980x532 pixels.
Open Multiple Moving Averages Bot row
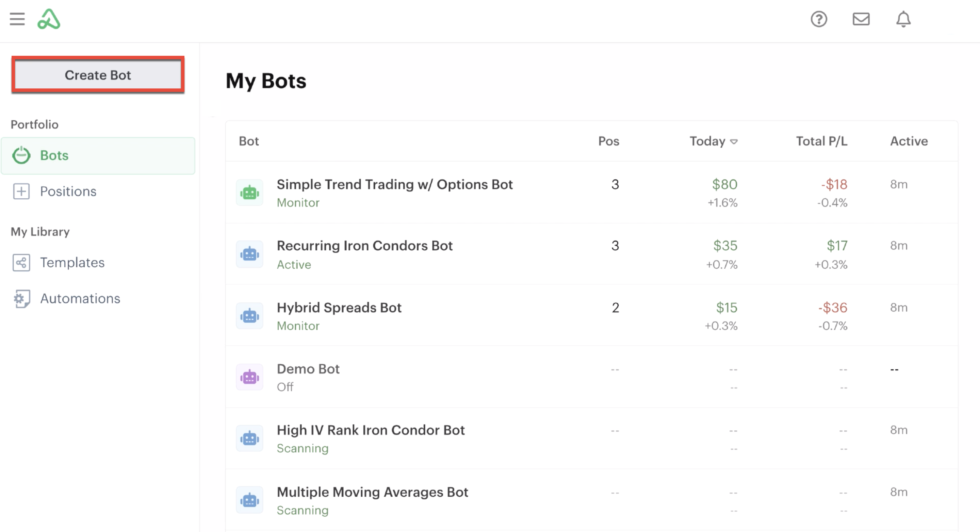point(373,492)
